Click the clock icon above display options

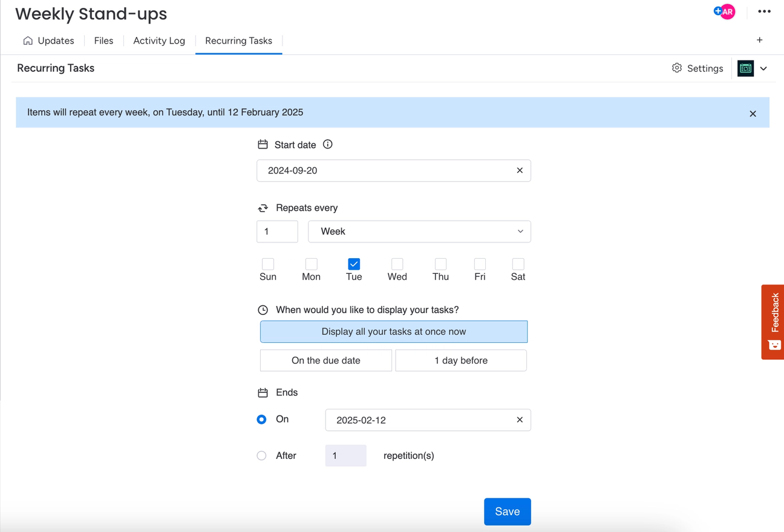click(x=263, y=310)
